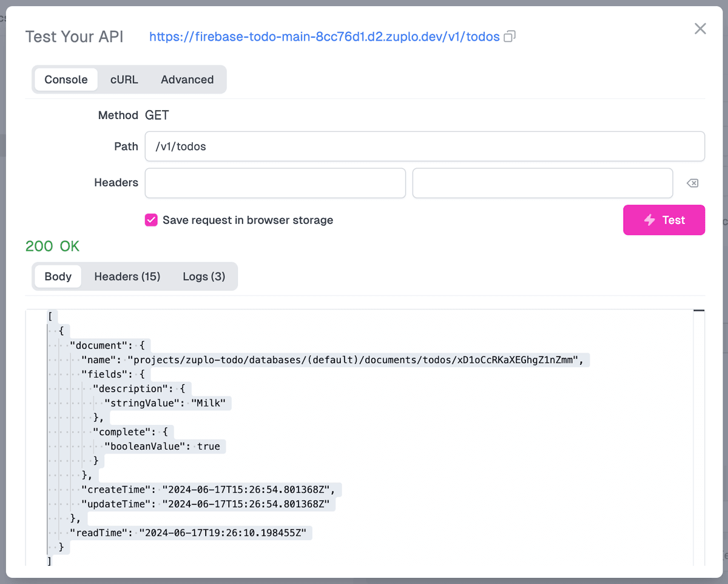Image resolution: width=728 pixels, height=584 pixels.
Task: Click the 200 OK status text
Action: 52,246
